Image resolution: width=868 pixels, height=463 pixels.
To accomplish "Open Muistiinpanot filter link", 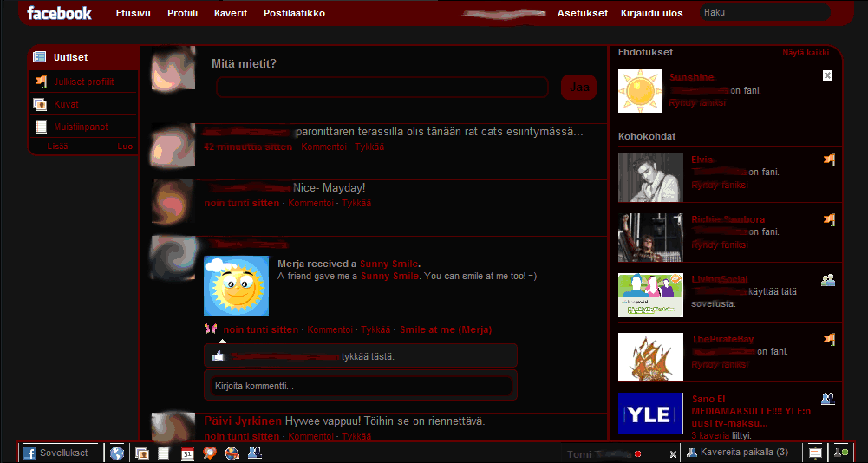I will 81,127.
